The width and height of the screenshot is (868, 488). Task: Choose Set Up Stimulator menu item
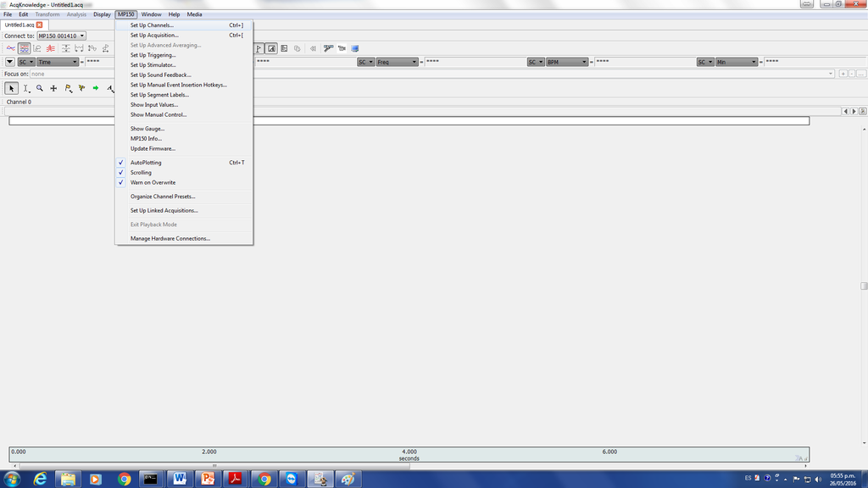point(184,65)
